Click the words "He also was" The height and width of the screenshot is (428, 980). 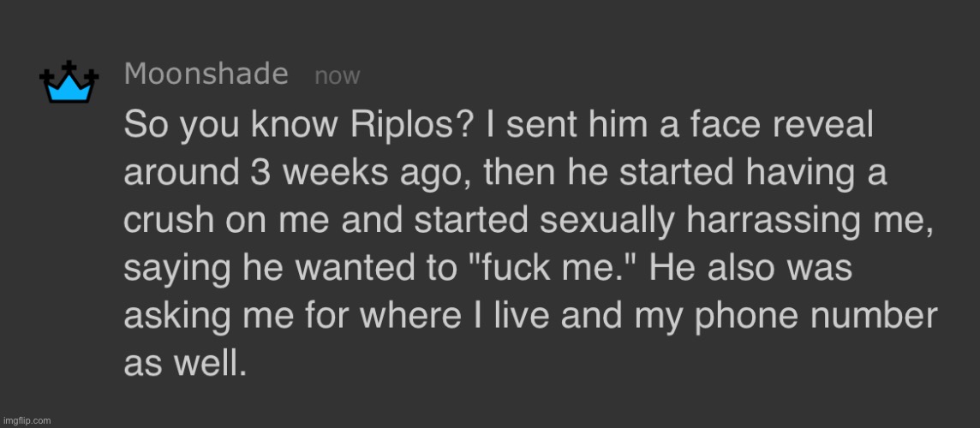point(750,268)
